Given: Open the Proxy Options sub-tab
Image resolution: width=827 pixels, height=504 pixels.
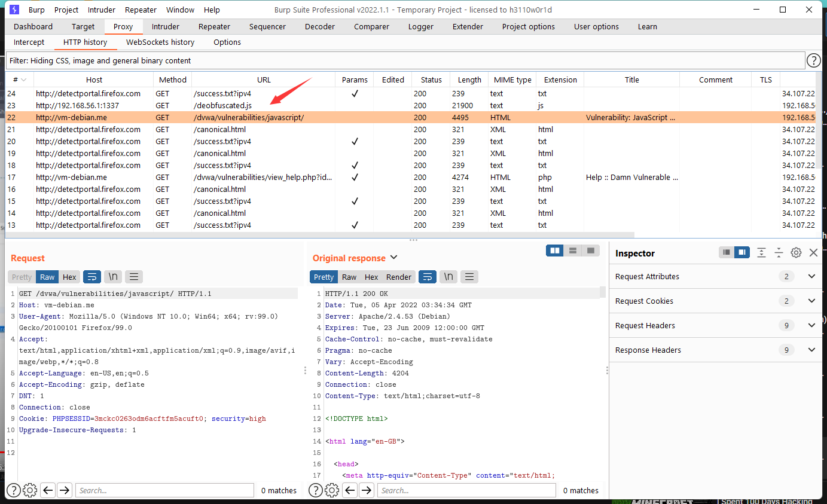Looking at the screenshot, I should click(x=227, y=42).
